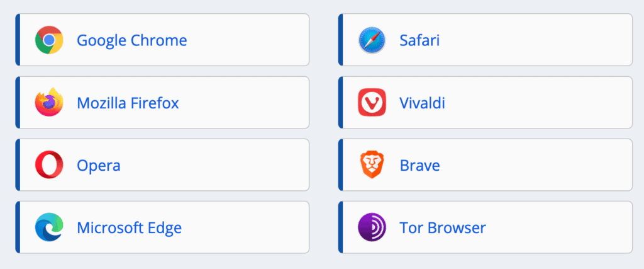644x269 pixels.
Task: Open the Vivaldi text link
Action: tap(422, 103)
